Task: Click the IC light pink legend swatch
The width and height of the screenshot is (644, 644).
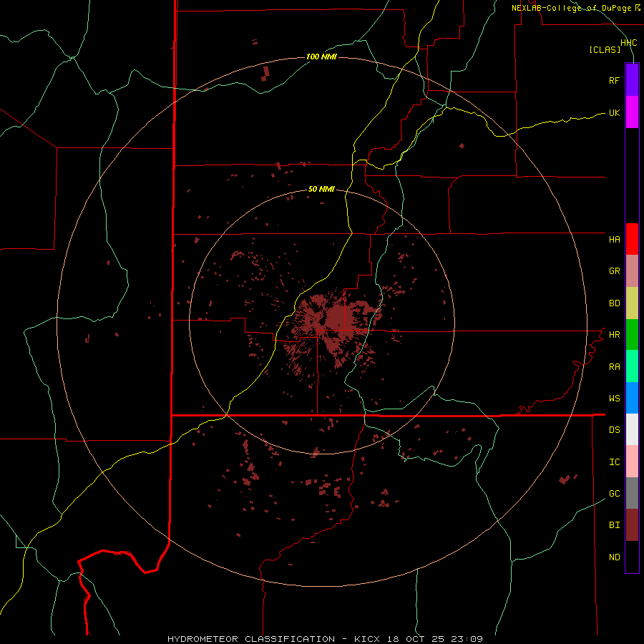Action: pos(632,462)
